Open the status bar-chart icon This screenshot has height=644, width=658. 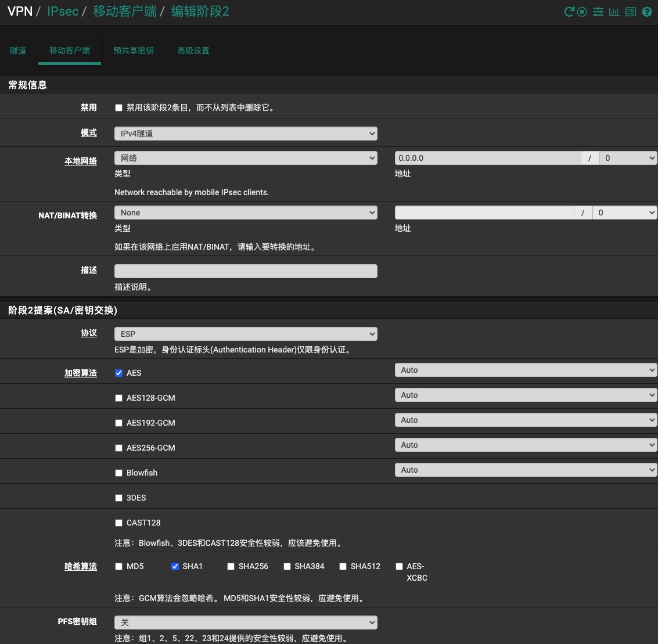[614, 12]
